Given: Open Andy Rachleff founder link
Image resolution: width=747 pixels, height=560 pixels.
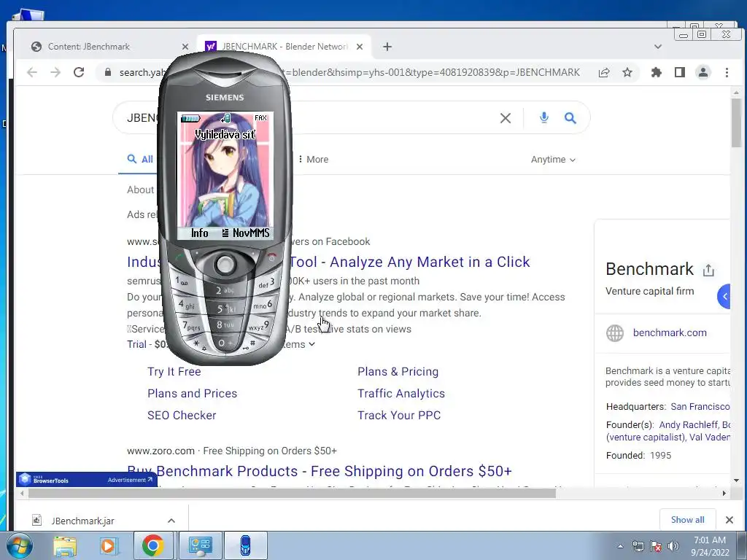Looking at the screenshot, I should tap(689, 425).
